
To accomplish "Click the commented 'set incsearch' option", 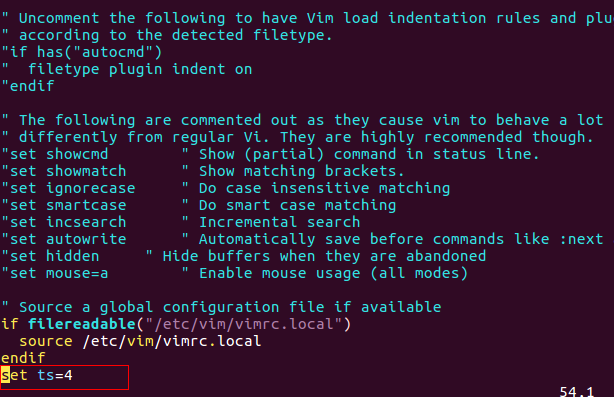I will tap(64, 222).
